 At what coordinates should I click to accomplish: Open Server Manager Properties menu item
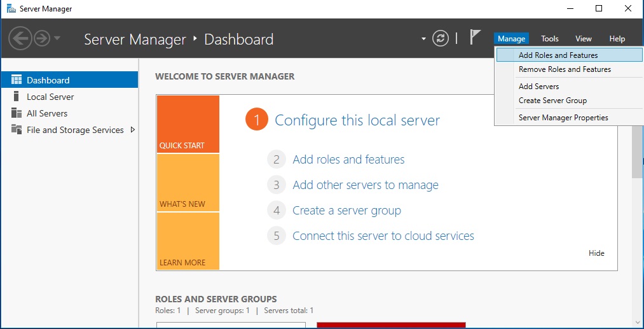click(x=569, y=118)
